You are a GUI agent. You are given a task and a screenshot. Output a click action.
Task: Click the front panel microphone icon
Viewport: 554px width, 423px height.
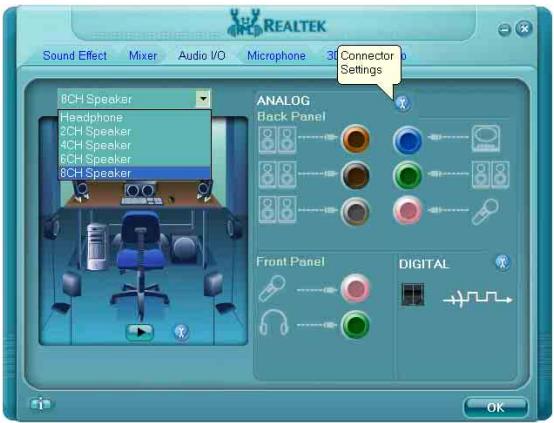click(x=272, y=288)
